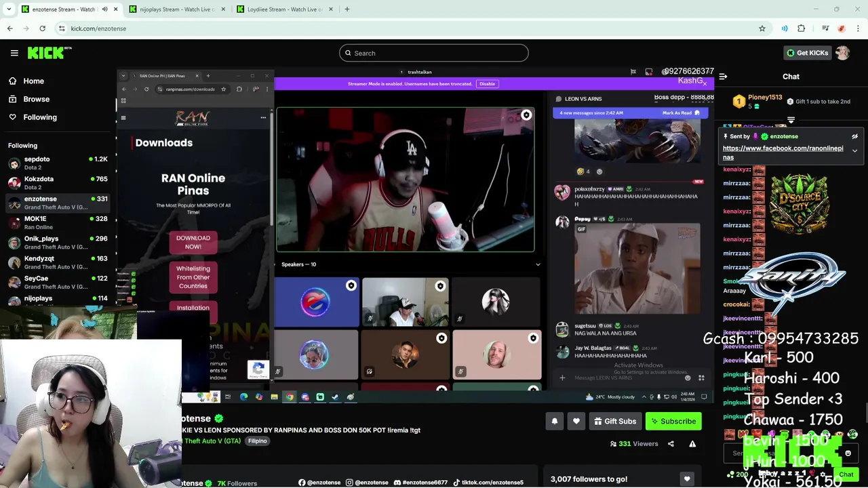Image resolution: width=868 pixels, height=488 pixels.
Task: Click the Get KICKs button
Action: coord(807,53)
